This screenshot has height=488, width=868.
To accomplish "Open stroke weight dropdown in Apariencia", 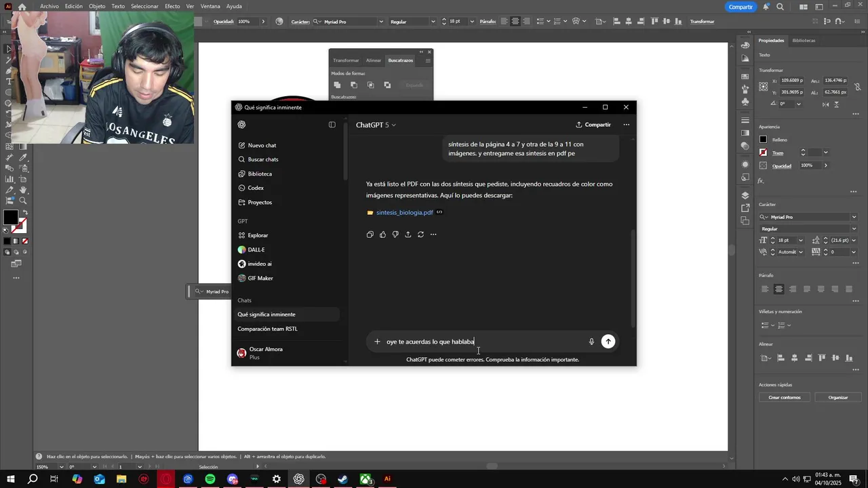I will (825, 152).
